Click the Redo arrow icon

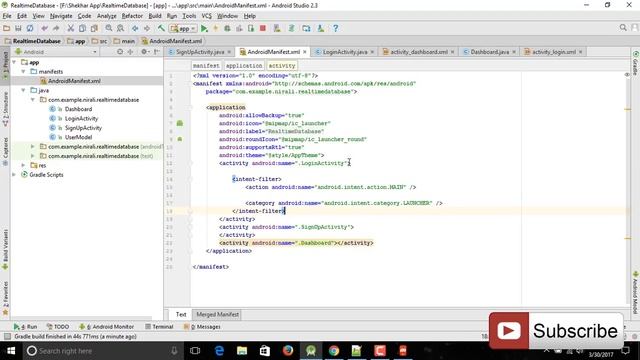[56, 28]
